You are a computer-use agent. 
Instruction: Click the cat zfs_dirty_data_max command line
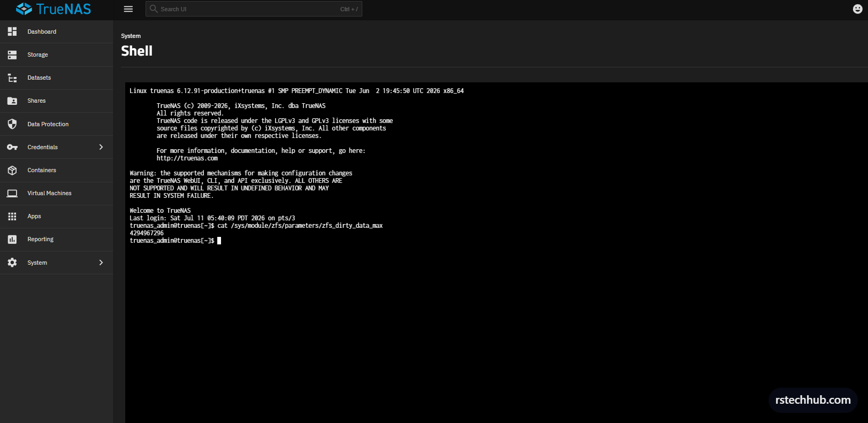(x=256, y=226)
